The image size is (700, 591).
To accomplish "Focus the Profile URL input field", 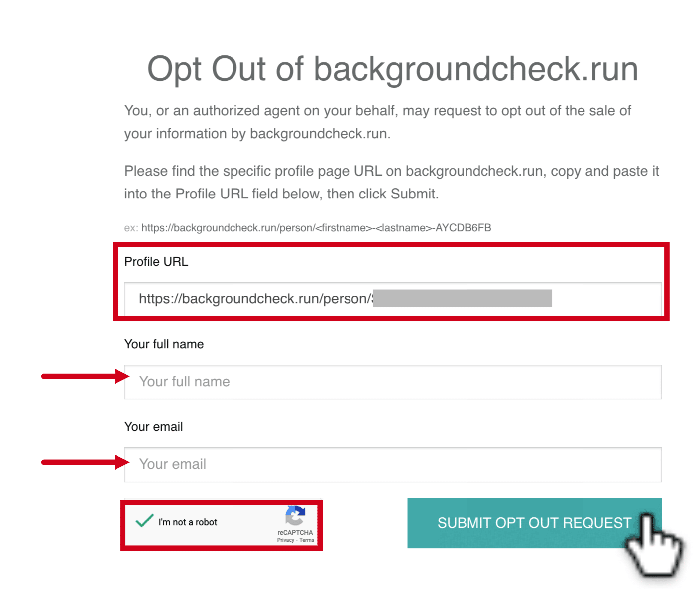I will (392, 299).
